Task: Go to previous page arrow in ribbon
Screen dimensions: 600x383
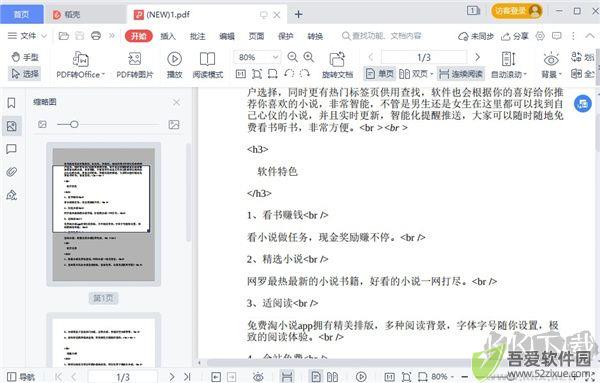Action: click(x=370, y=57)
